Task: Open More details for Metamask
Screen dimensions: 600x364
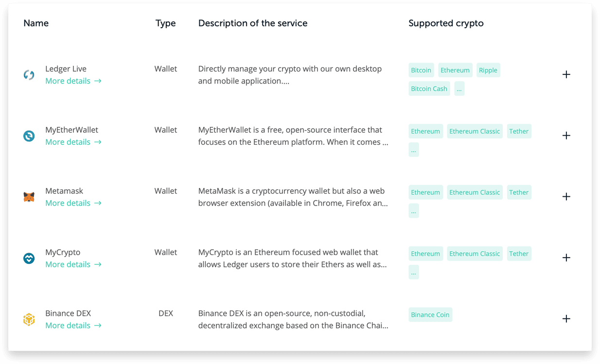Action: click(73, 203)
